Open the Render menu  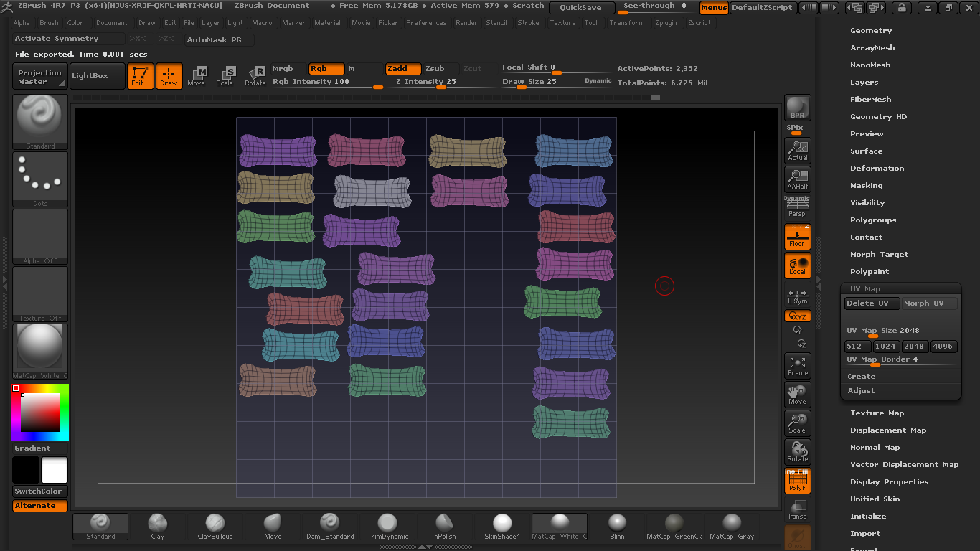(x=466, y=23)
